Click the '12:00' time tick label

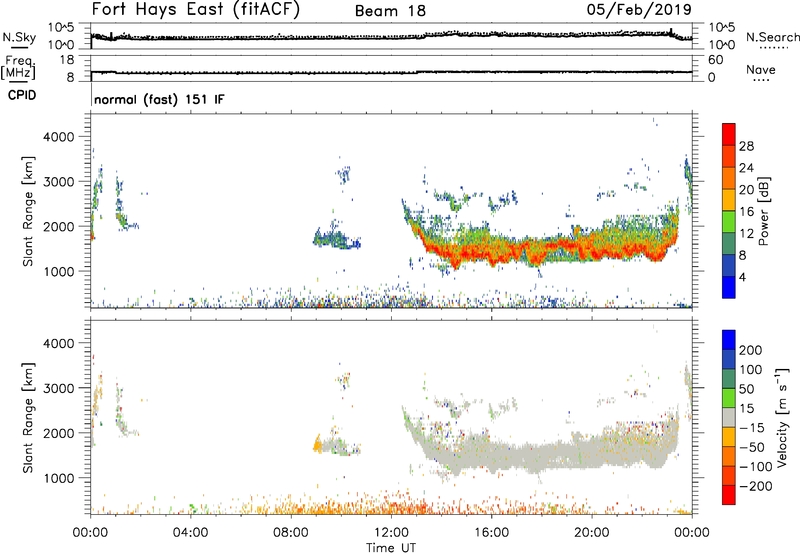pos(391,533)
